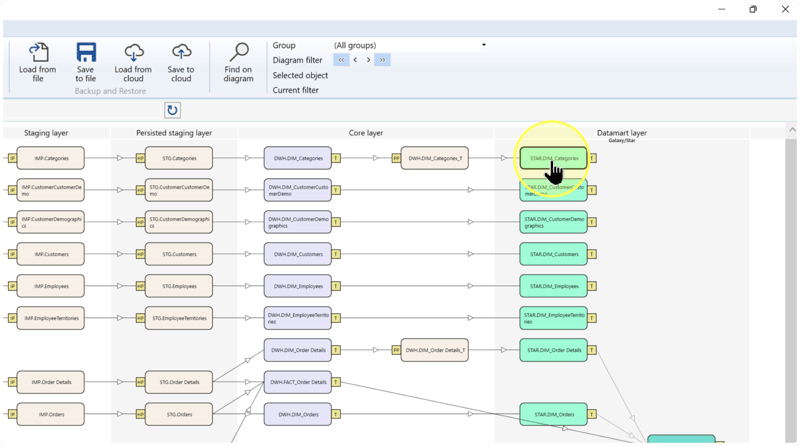Select the DWH.DIM_Categories_T node
800x446 pixels.
point(435,158)
